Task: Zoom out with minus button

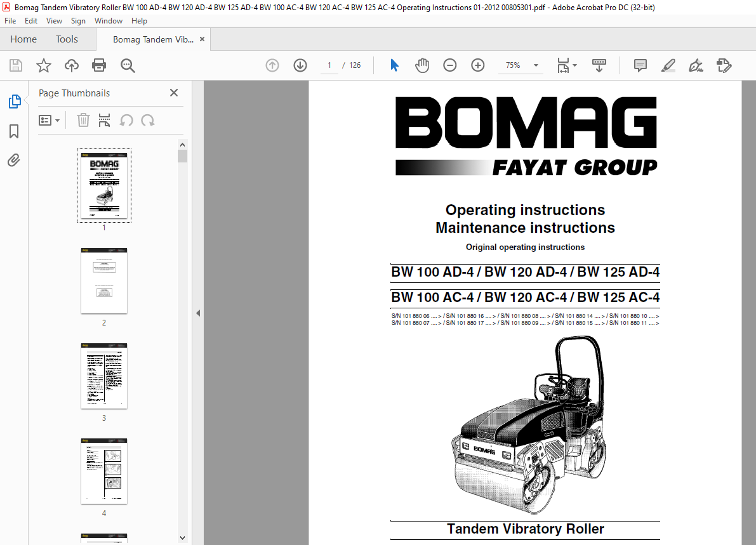Action: coord(450,65)
